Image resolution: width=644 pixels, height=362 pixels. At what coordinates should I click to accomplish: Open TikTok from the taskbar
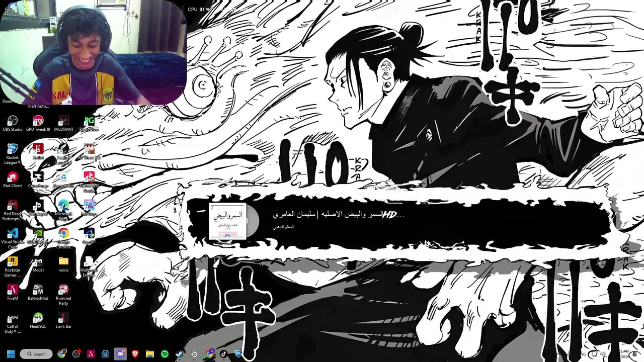[x=223, y=354]
